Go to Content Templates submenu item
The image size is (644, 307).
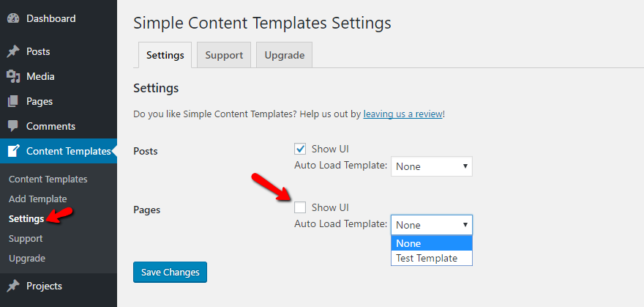[48, 179]
